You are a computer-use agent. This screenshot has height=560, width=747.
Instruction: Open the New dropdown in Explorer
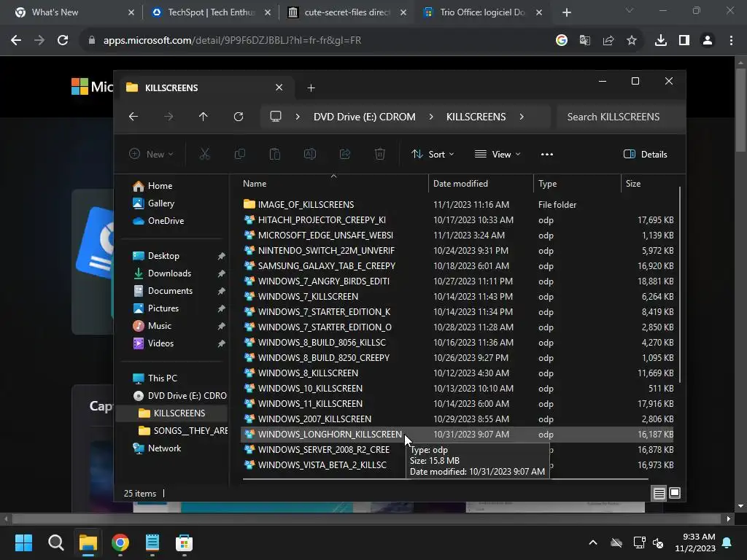pyautogui.click(x=151, y=154)
